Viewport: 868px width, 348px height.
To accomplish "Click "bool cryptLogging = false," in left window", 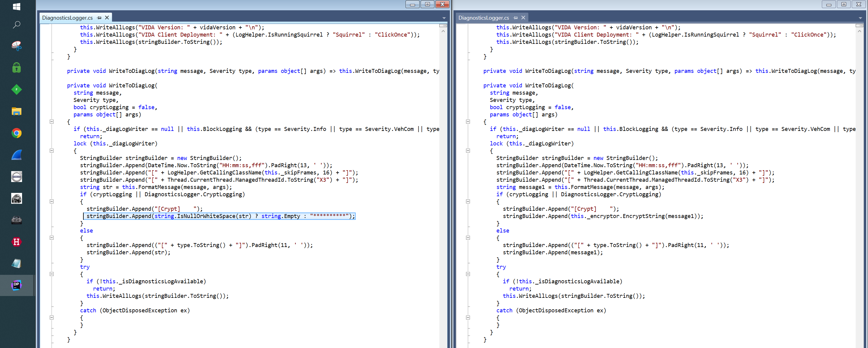I will click(115, 107).
